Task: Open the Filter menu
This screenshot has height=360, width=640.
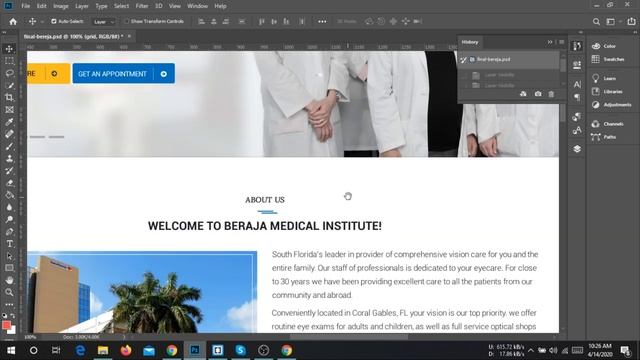Action: [142, 6]
